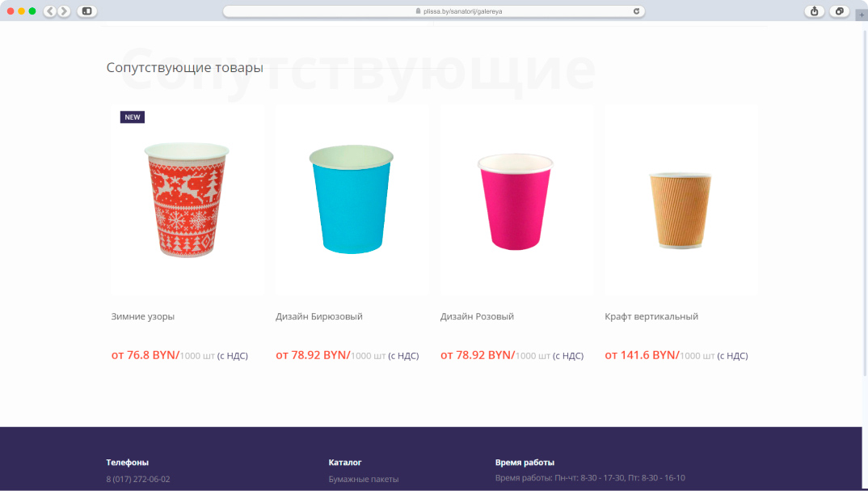This screenshot has width=868, height=491.
Task: Open the share icon in toolbar
Action: click(x=815, y=11)
